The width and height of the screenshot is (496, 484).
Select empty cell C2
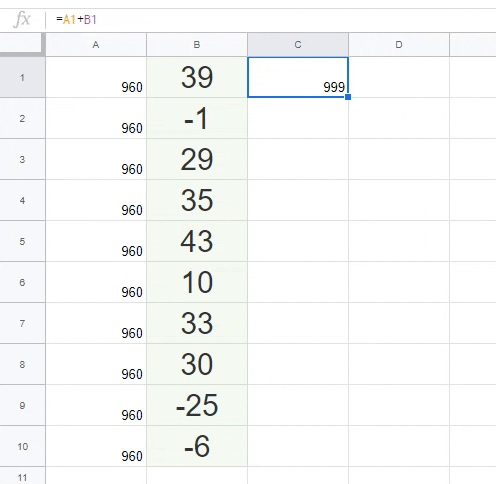298,118
